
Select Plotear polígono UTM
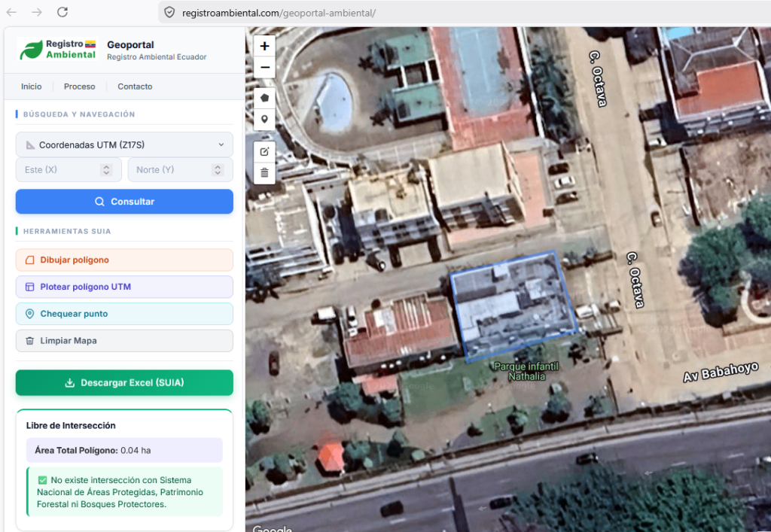point(124,287)
